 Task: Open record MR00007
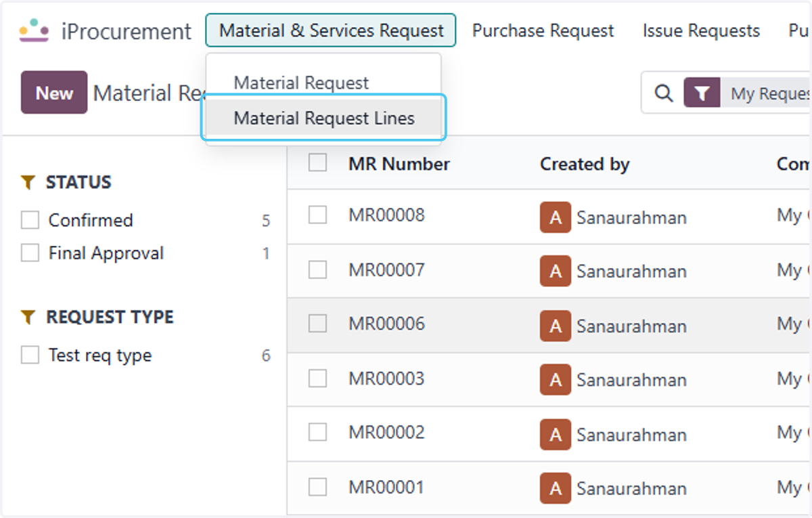386,270
